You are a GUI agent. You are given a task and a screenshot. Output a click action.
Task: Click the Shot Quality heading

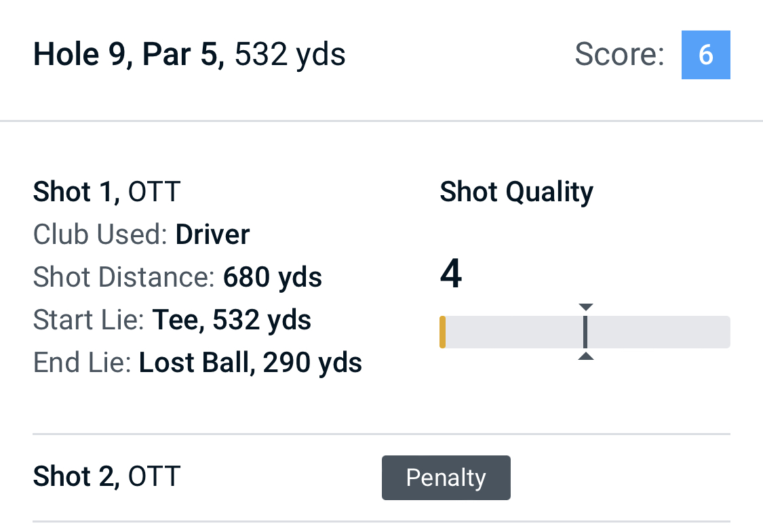516,192
